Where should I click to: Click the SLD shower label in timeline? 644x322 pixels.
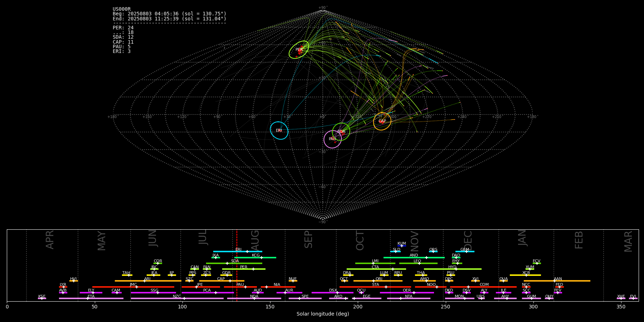point(396,250)
